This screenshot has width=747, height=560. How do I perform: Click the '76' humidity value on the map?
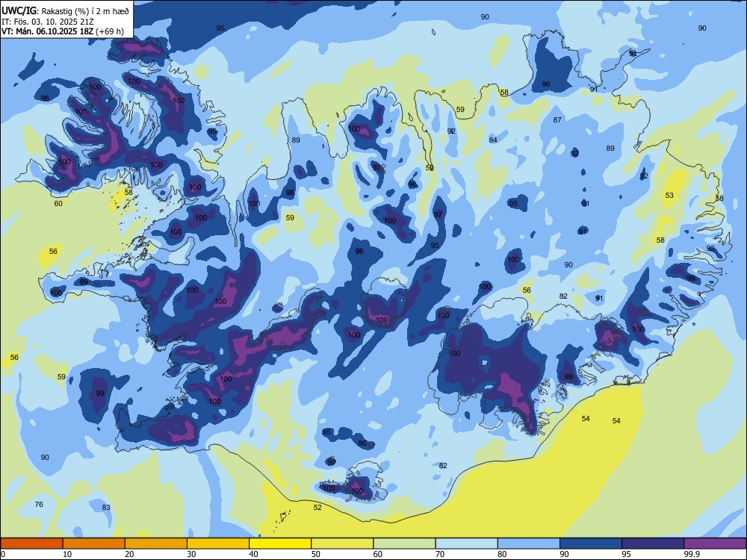click(39, 504)
